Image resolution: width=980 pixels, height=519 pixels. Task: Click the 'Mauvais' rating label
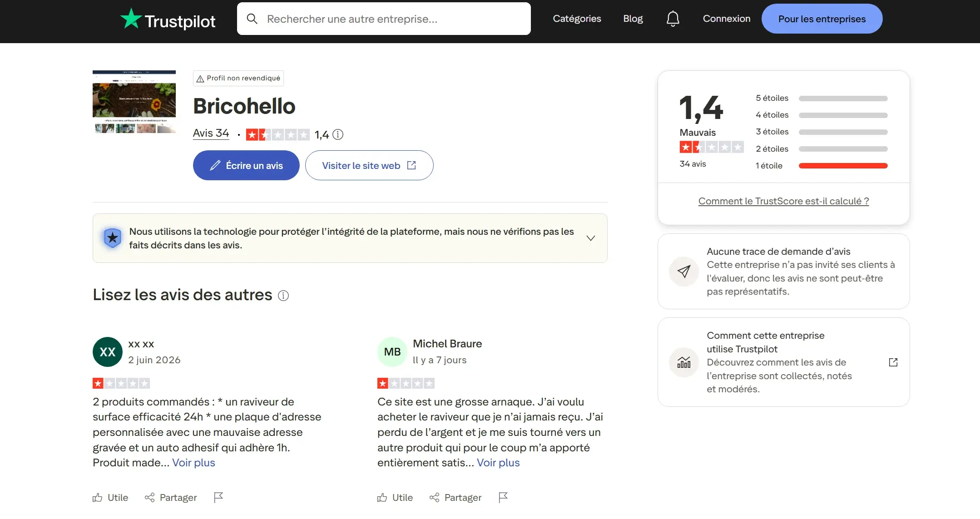pyautogui.click(x=698, y=133)
